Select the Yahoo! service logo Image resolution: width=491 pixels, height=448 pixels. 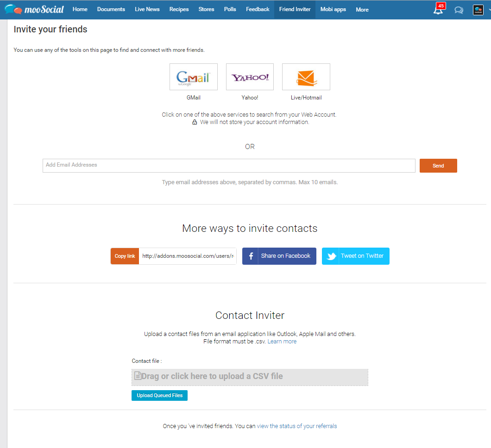click(250, 77)
